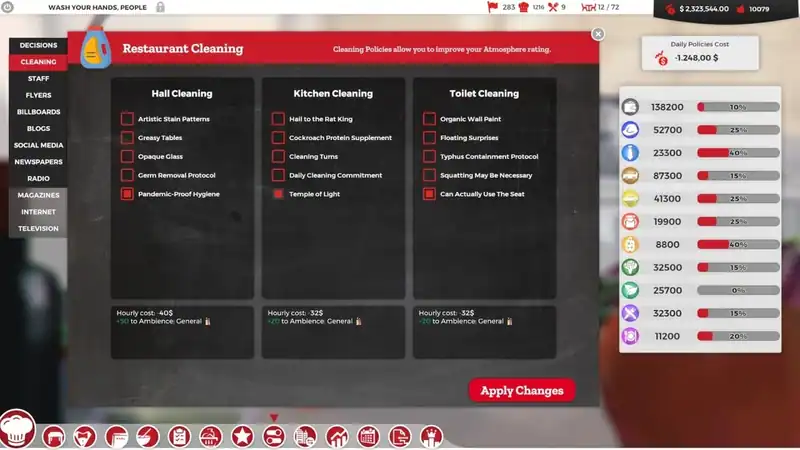Tick the Daily Cleaning Commitment checkbox

tap(278, 176)
